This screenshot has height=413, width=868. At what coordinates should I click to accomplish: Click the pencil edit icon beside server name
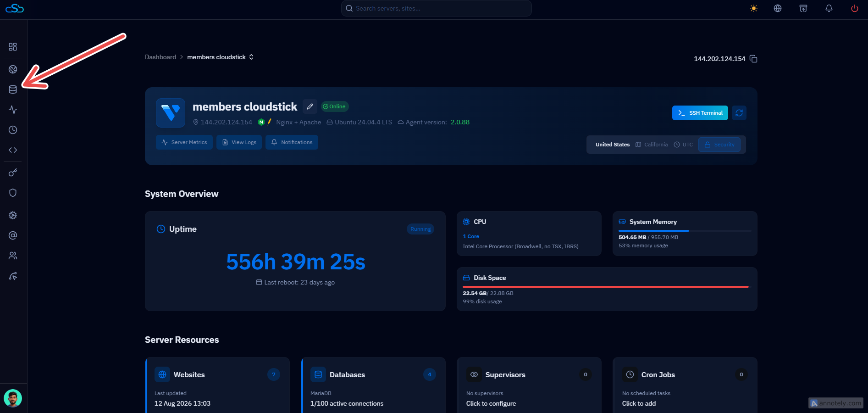(x=310, y=106)
